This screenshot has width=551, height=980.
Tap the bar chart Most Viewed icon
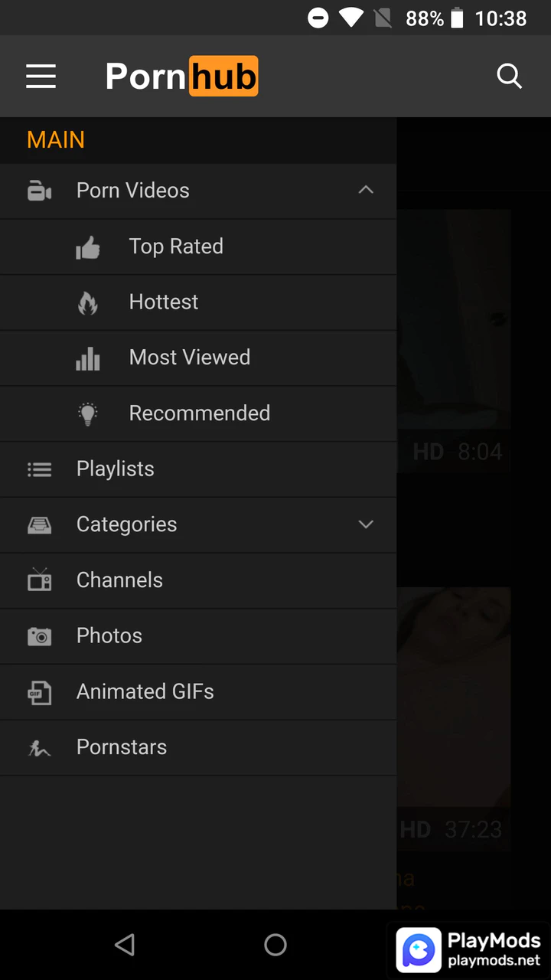[x=88, y=358]
